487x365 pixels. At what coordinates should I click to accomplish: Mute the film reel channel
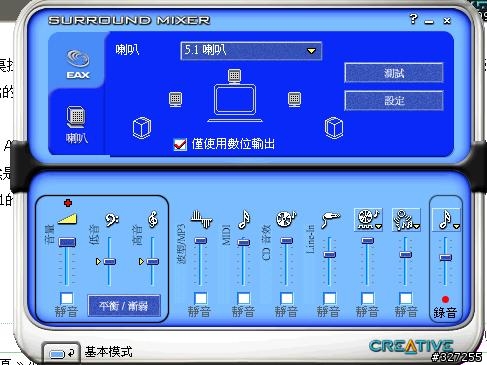coord(368,298)
